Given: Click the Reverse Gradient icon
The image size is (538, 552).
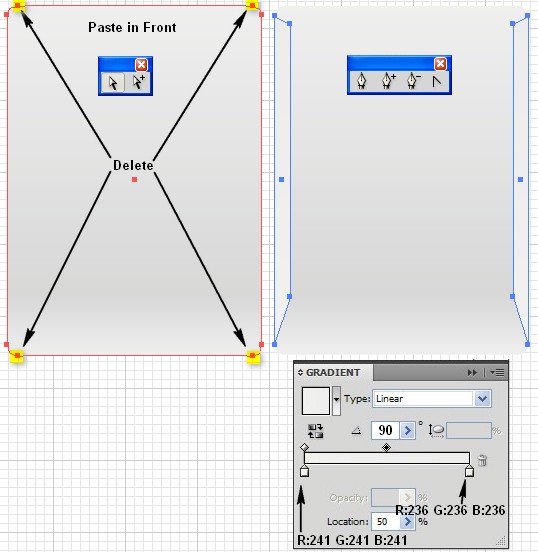Looking at the screenshot, I should tap(315, 431).
